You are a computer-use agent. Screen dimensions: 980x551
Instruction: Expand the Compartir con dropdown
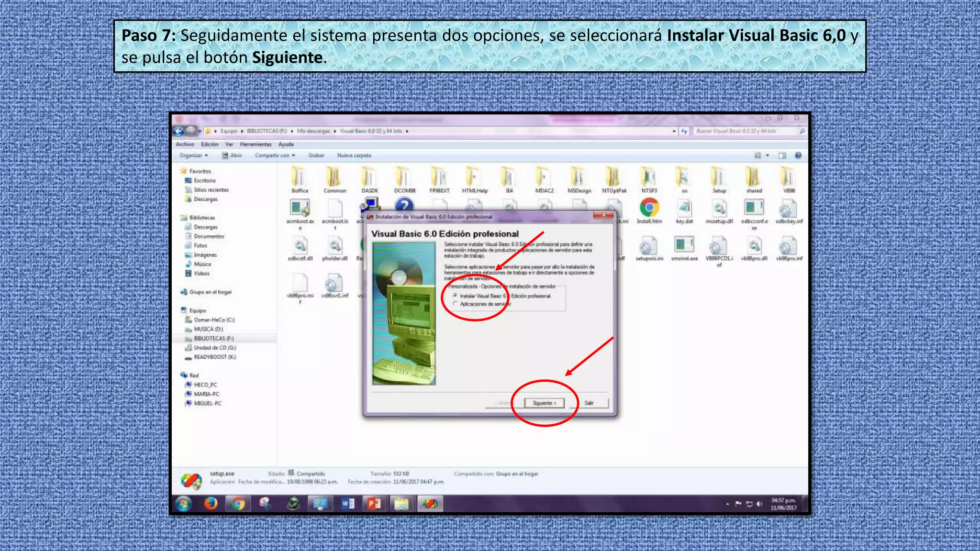pyautogui.click(x=275, y=155)
